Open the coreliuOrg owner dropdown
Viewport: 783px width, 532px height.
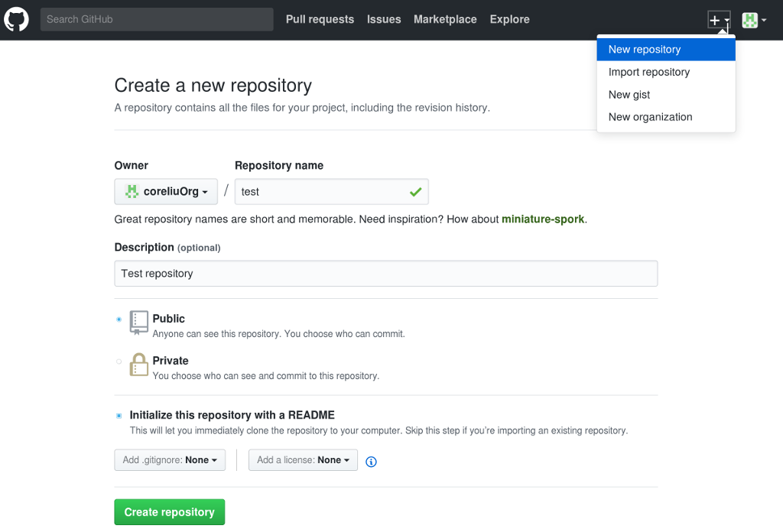166,192
